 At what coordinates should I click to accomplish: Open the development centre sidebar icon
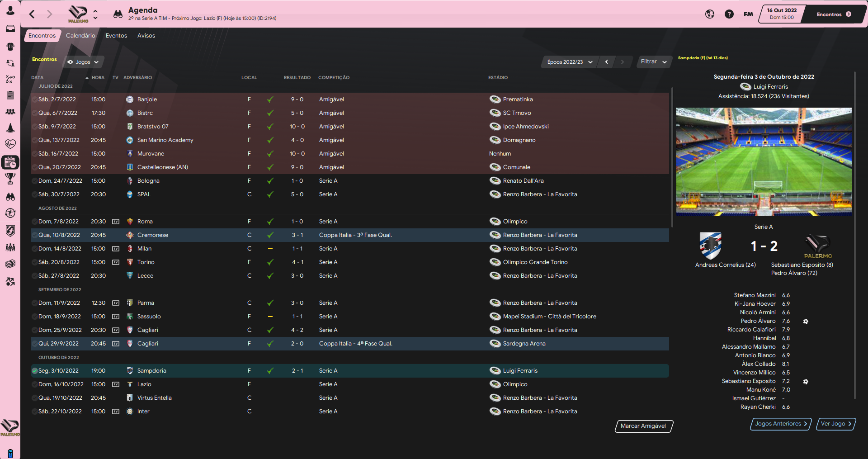pyautogui.click(x=10, y=282)
